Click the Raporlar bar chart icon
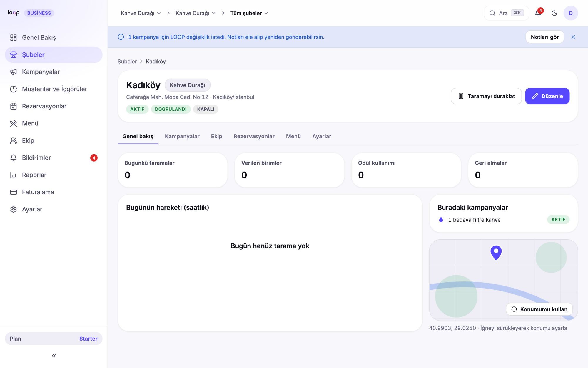The width and height of the screenshot is (588, 368). coord(14,175)
